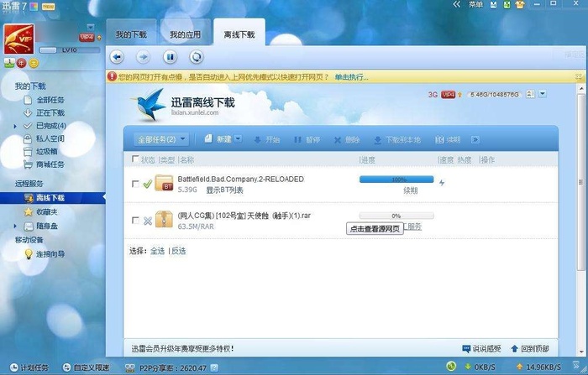Open the 全部任务(2) dropdown filter
Screen dimensions: 588x375
click(x=161, y=140)
